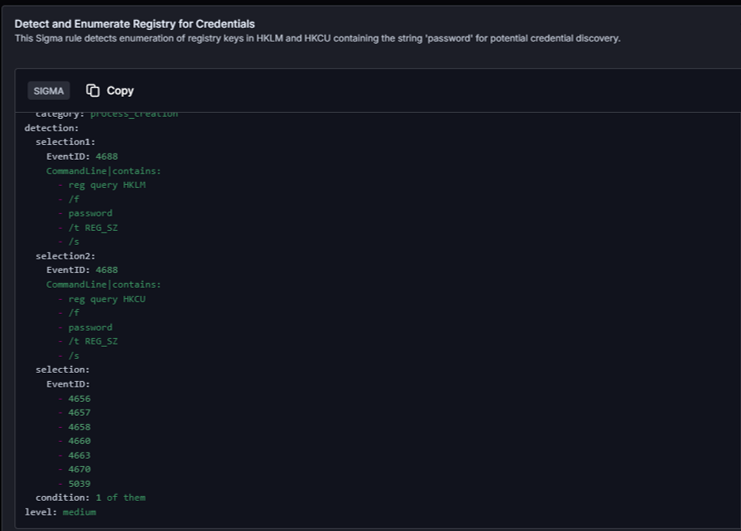This screenshot has width=741, height=531.
Task: Click EventID value 4670
Action: point(79,469)
